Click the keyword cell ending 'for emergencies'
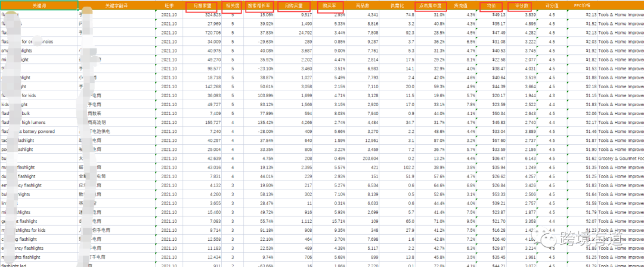The height and width of the screenshot is (267, 644). [x=39, y=42]
